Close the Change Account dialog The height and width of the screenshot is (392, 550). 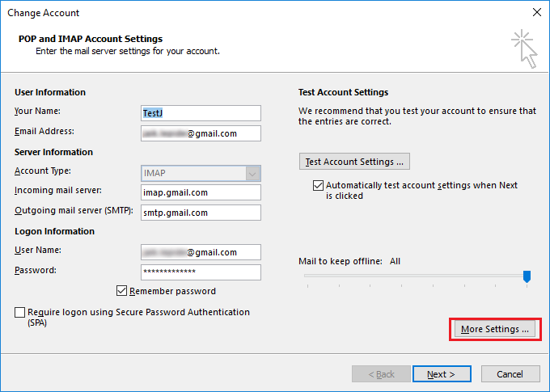click(536, 12)
